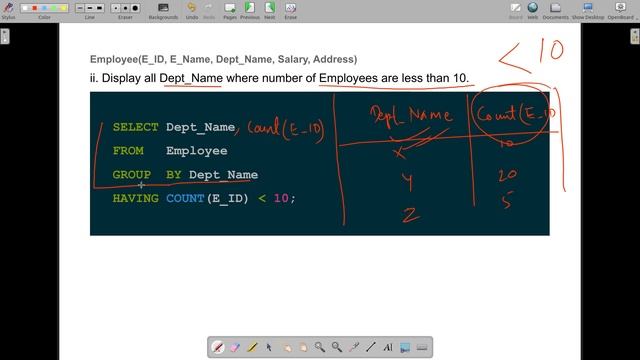Image resolution: width=640 pixels, height=360 pixels.
Task: Select the medium line width
Action: tap(90, 8)
